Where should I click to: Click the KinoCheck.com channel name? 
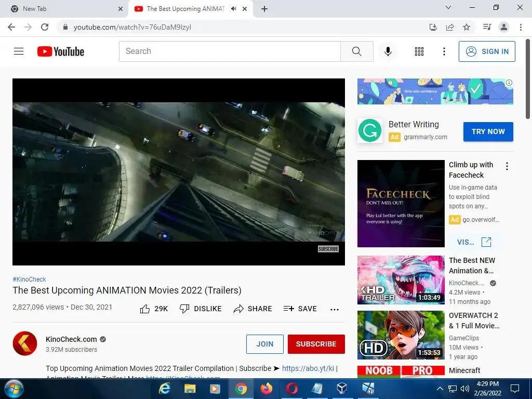pos(71,339)
